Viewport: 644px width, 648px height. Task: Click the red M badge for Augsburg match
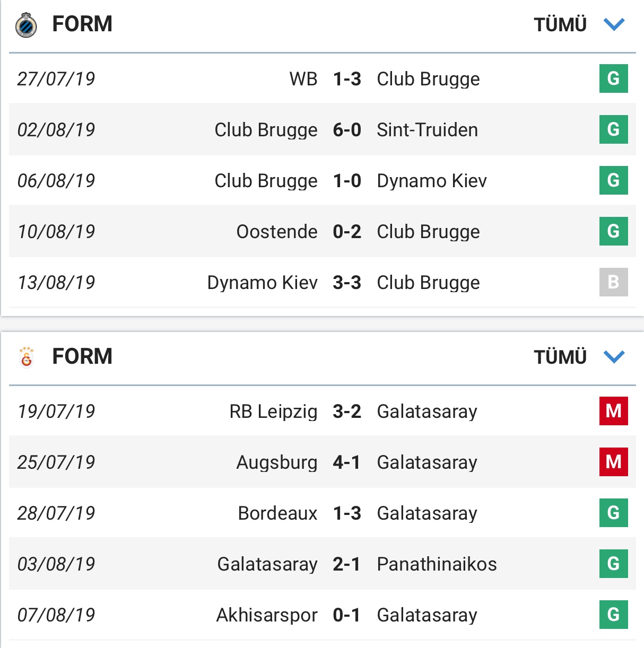click(x=613, y=462)
